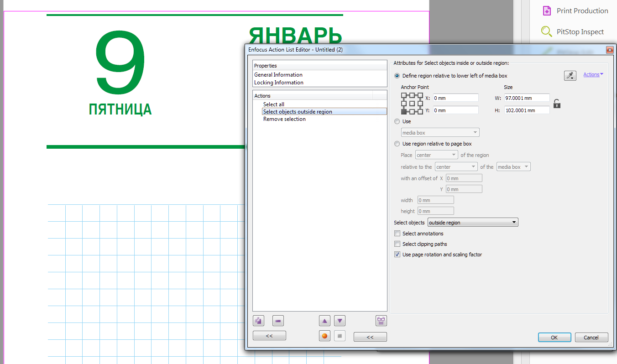Viewport: 617px width, 364px height.
Task: Move action down with the down arrow
Action: pos(340,321)
